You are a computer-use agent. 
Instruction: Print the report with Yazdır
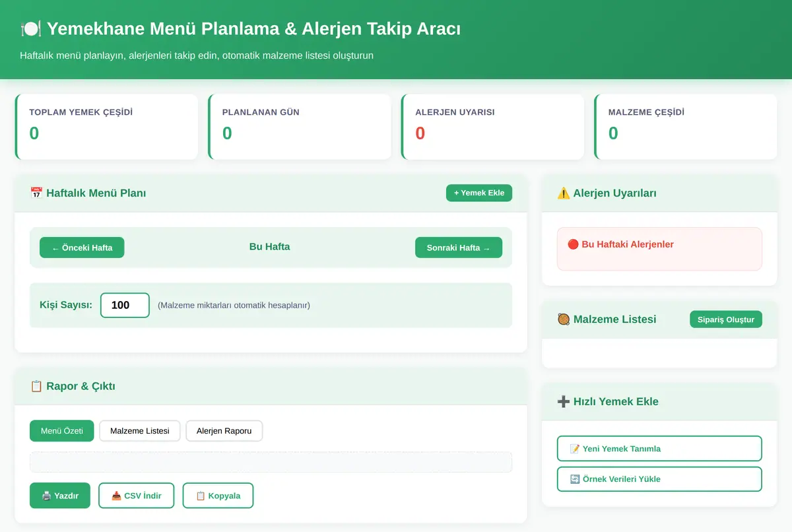click(x=60, y=496)
